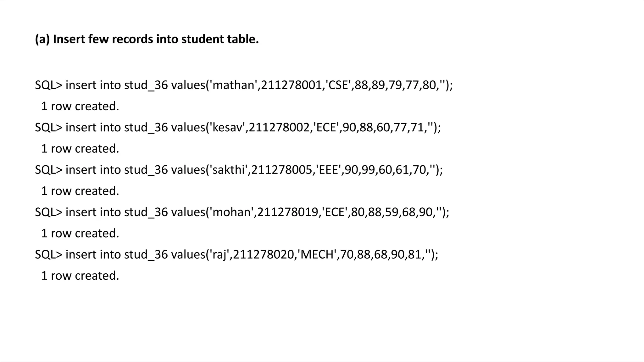
Task: Click the sakthi insert statement line
Action: pos(239,170)
